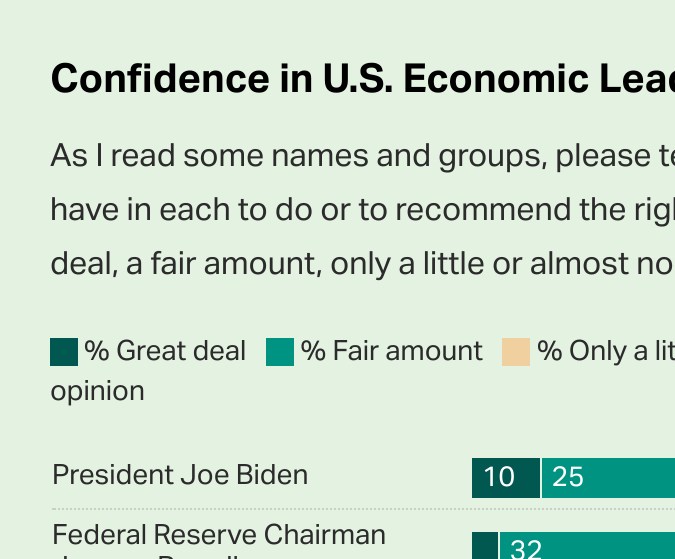Select the Federal Reserve Chairman row label
675x559 pixels.
pyautogui.click(x=219, y=535)
